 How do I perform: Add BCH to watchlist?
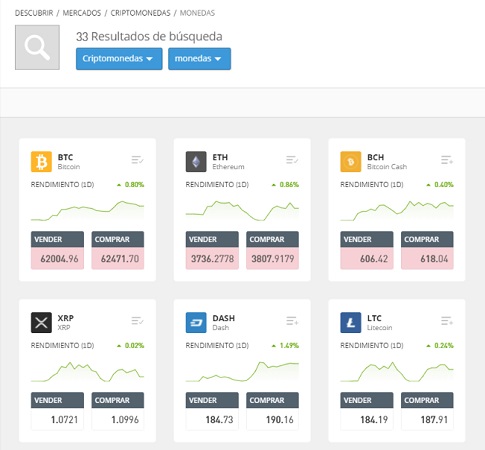point(447,160)
